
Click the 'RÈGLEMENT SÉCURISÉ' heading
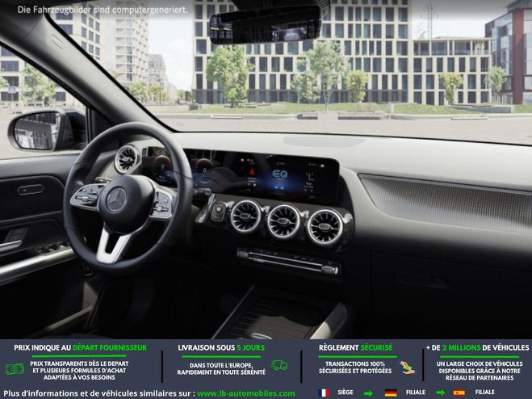tap(355, 348)
